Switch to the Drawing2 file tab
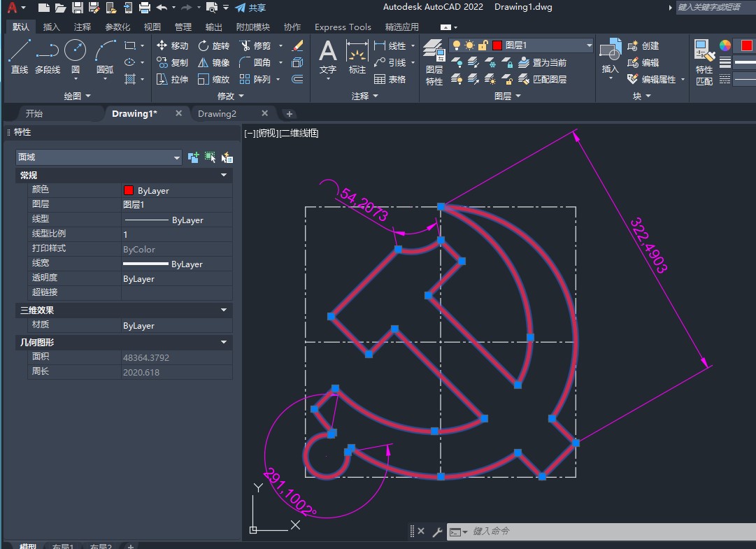This screenshot has height=549, width=756. 217,114
